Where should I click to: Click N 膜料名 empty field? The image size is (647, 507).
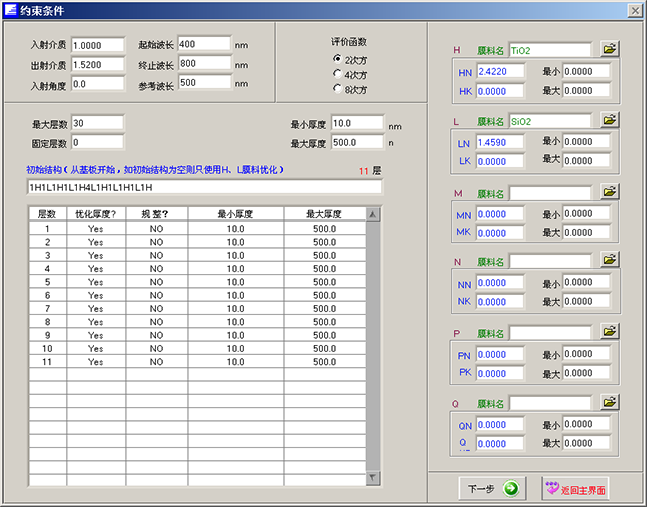(x=550, y=261)
